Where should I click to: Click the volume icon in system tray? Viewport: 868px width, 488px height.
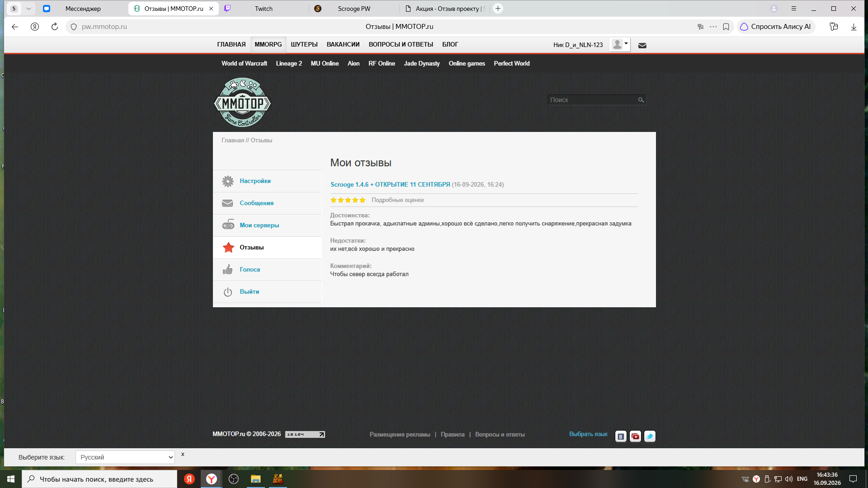coord(788,479)
